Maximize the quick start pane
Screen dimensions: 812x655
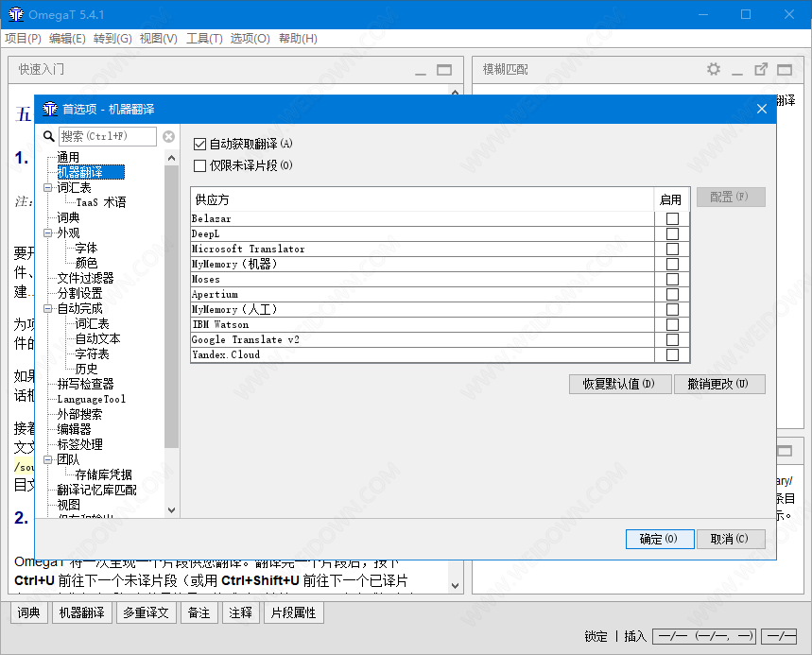tap(444, 70)
